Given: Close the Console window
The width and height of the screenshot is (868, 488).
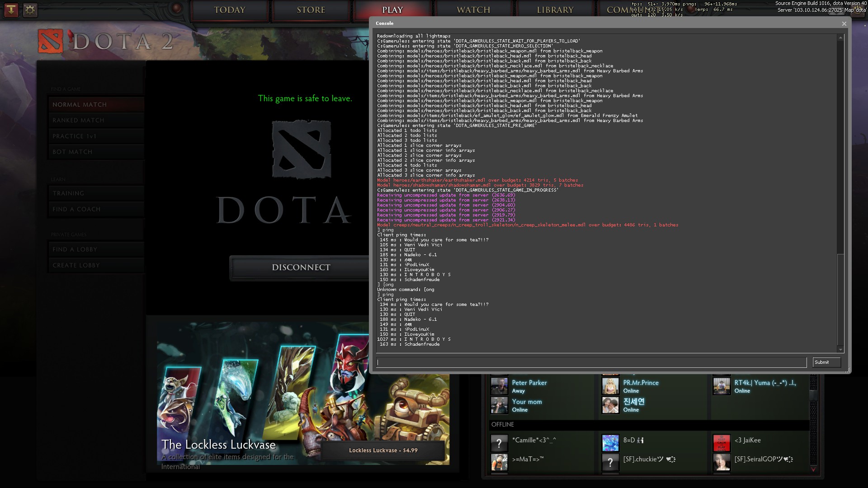Looking at the screenshot, I should [x=844, y=23].
